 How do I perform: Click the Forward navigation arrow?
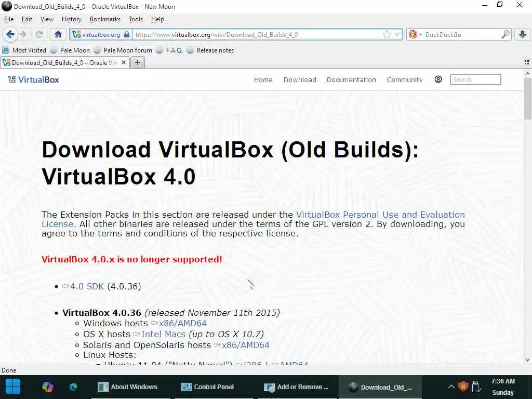coord(23,34)
